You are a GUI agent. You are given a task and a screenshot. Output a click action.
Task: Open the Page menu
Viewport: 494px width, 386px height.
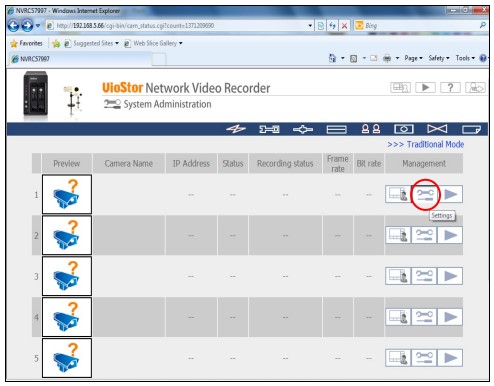pos(413,58)
